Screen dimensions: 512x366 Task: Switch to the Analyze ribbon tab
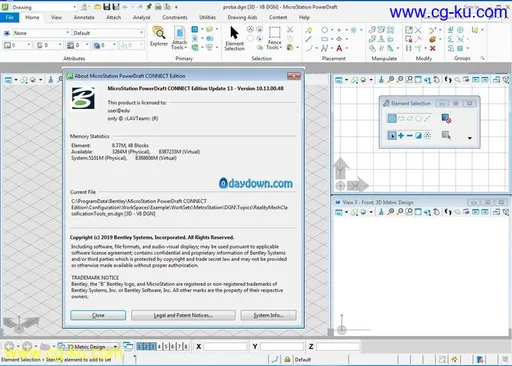pos(142,17)
